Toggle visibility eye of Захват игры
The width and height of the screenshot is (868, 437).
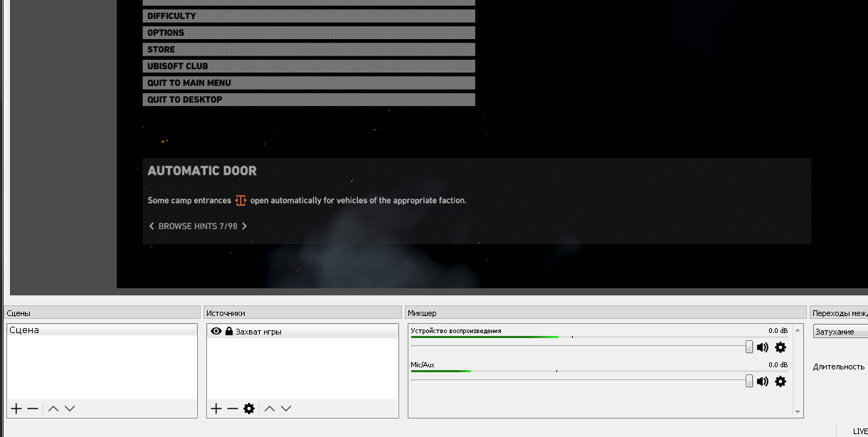216,331
